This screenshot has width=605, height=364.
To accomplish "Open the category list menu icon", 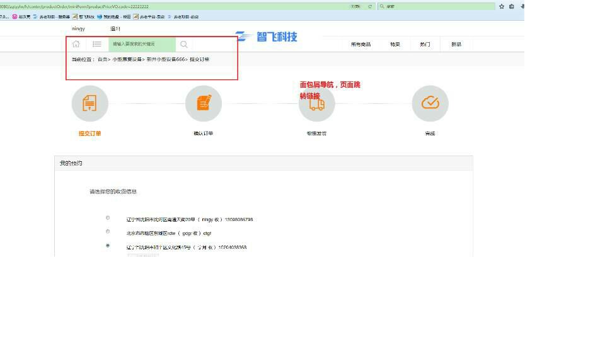I will coord(97,44).
